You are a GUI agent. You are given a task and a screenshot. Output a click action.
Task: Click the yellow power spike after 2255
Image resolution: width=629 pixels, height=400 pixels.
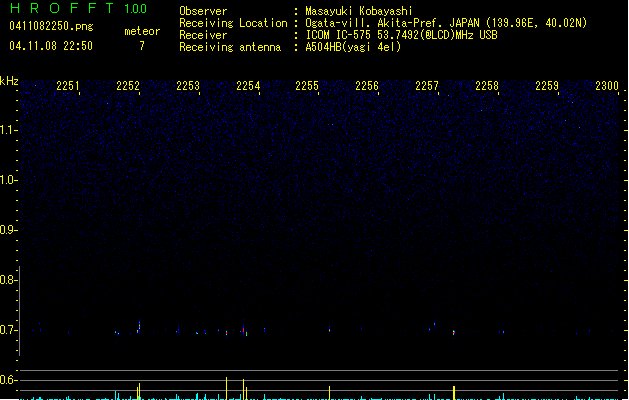coord(329,393)
